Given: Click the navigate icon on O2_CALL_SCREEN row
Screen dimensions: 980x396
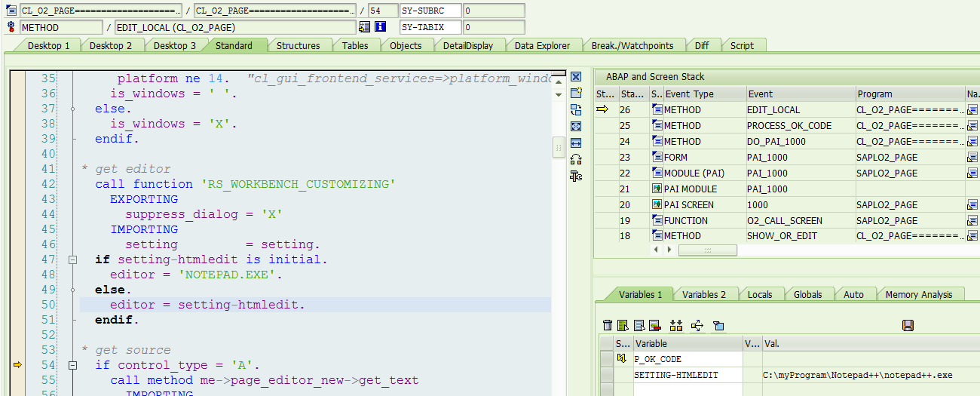Looking at the screenshot, I should [x=972, y=221].
